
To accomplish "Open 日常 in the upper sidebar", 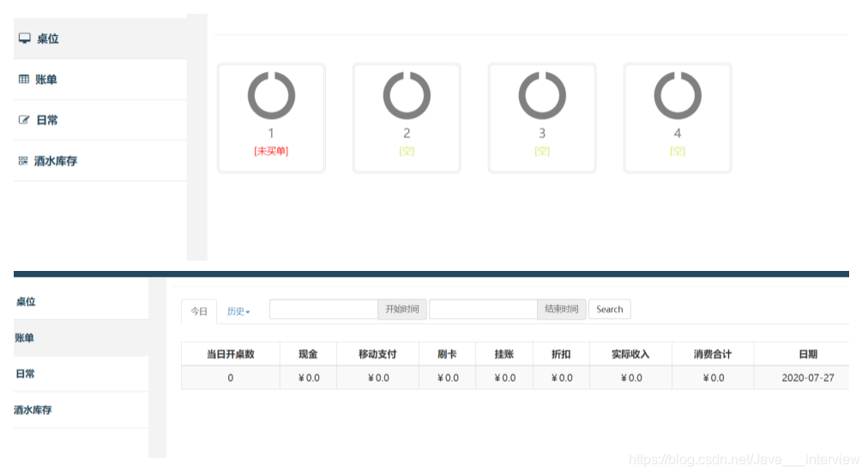I will pyautogui.click(x=100, y=120).
